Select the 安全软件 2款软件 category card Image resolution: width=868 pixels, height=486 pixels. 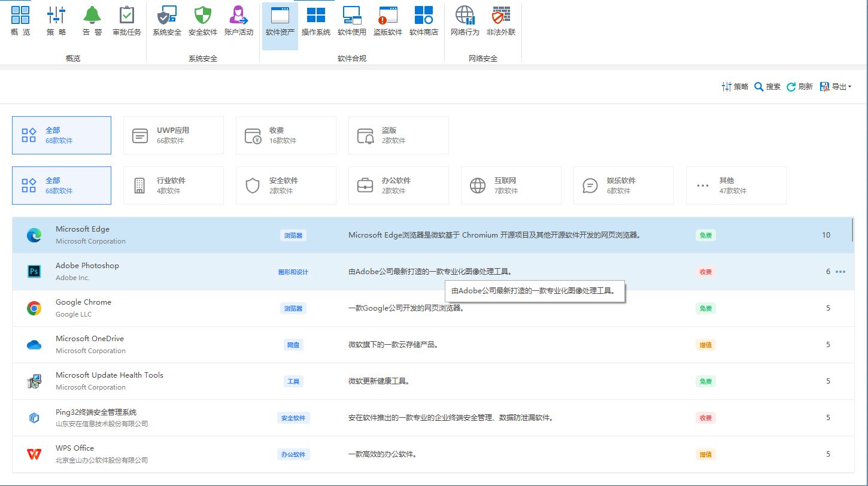(286, 186)
